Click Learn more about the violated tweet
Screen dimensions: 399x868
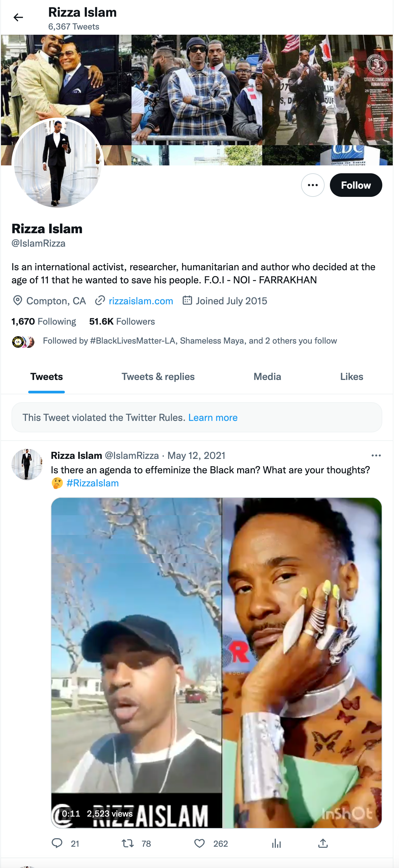click(x=213, y=418)
